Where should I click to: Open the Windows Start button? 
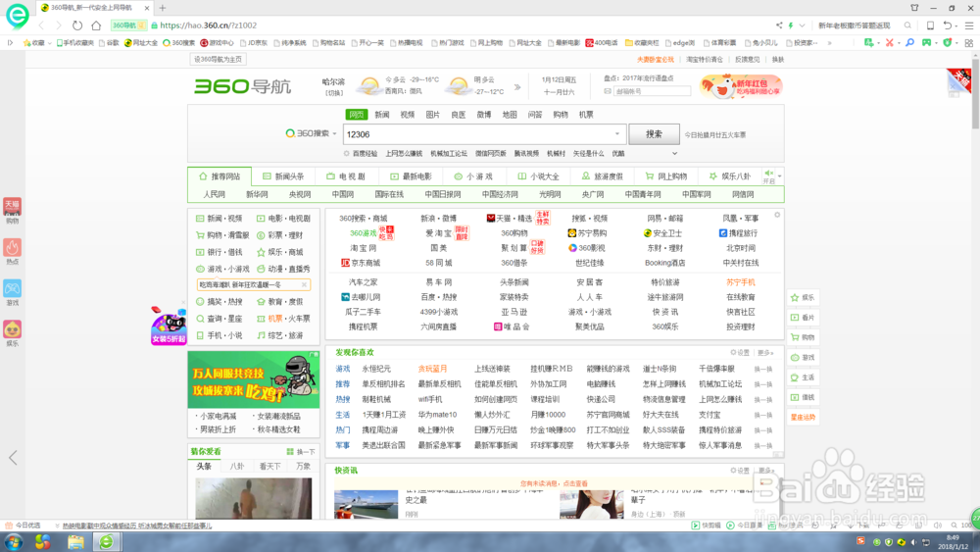[x=13, y=542]
